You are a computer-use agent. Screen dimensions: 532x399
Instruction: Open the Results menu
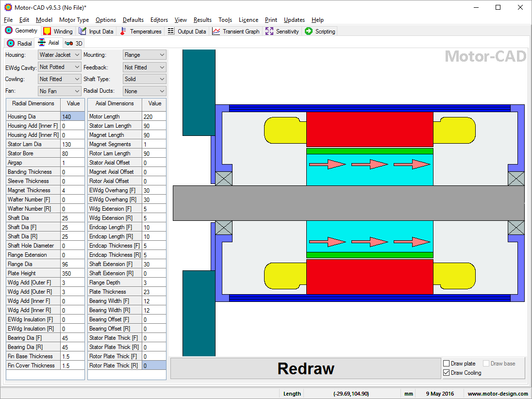click(202, 20)
